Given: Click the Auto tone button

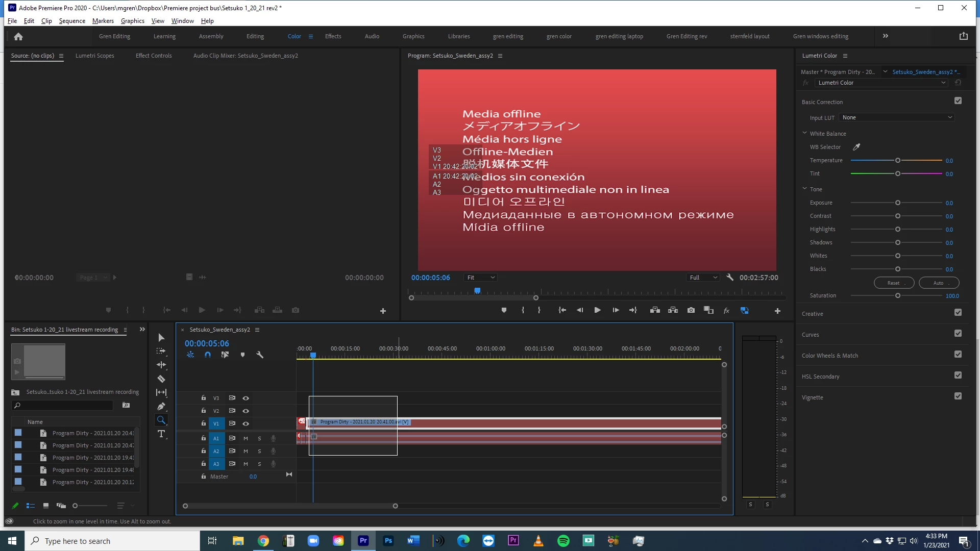Looking at the screenshot, I should click(939, 283).
